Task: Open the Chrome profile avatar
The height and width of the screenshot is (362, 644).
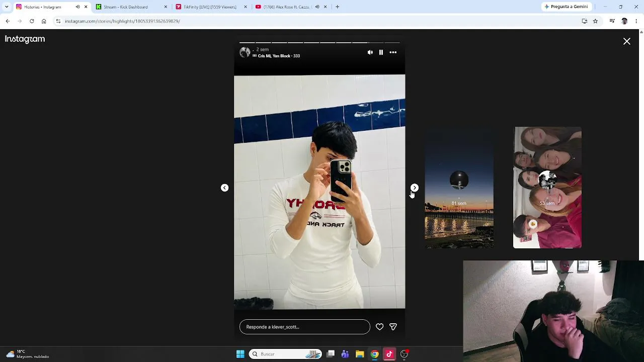Action: 624,21
